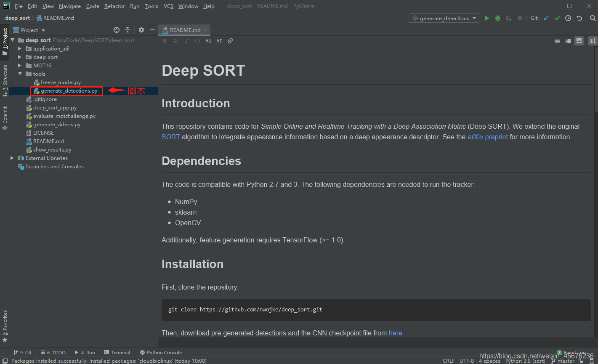The height and width of the screenshot is (364, 598).
Task: Run the generate_detections configuration
Action: [487, 18]
